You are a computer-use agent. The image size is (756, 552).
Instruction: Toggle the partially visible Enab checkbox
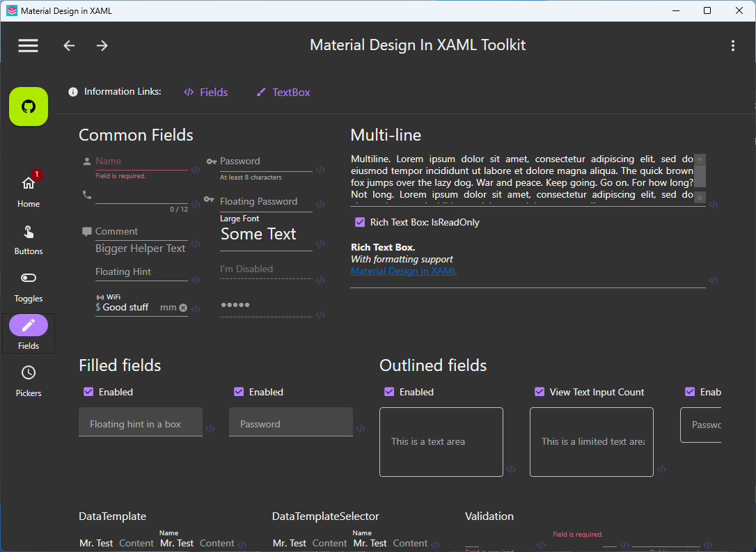click(690, 392)
